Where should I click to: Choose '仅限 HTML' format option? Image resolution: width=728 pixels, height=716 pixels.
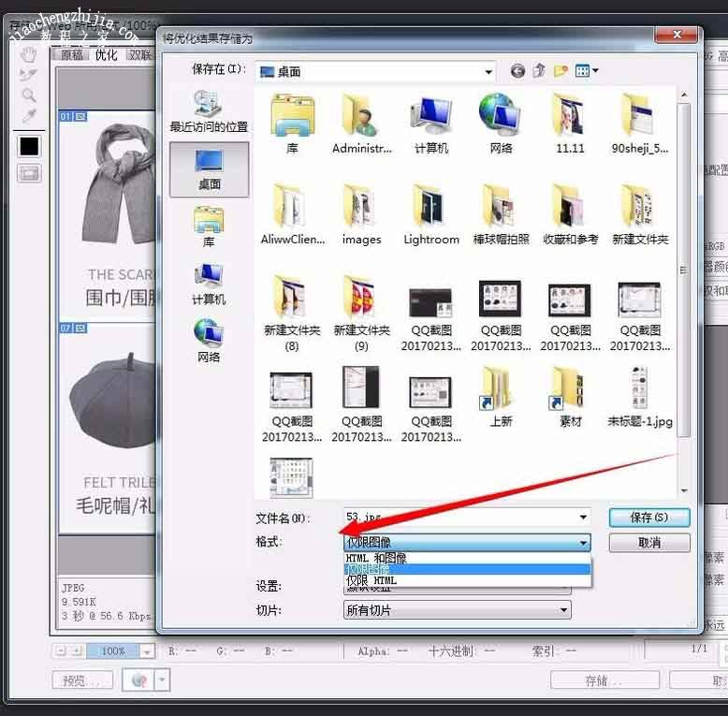371,580
